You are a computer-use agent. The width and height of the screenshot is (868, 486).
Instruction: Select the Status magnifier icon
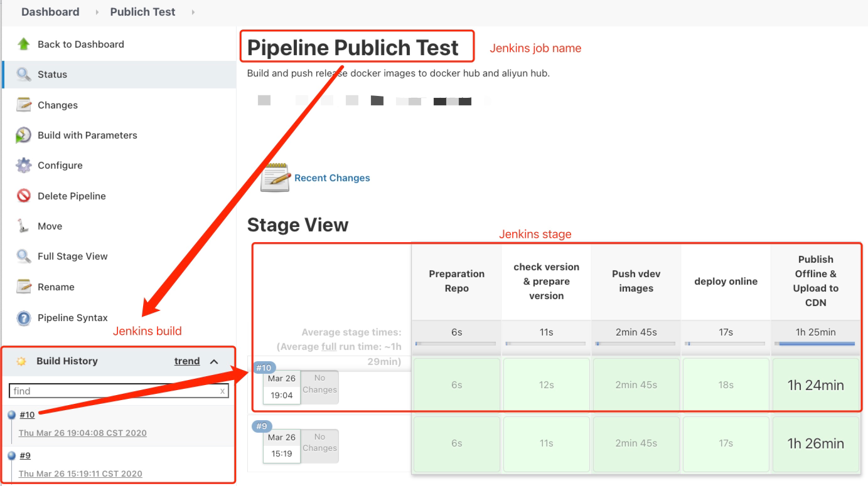coord(20,74)
